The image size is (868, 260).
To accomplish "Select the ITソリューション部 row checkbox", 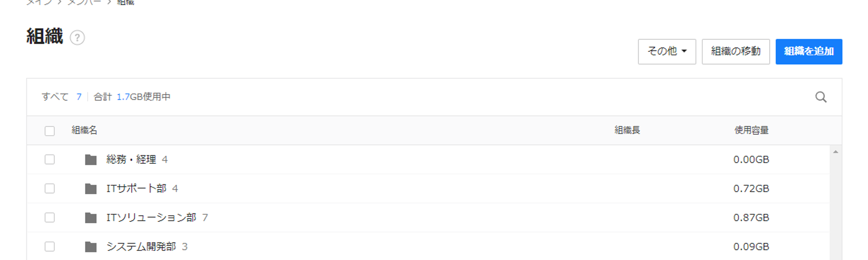I will 49,218.
